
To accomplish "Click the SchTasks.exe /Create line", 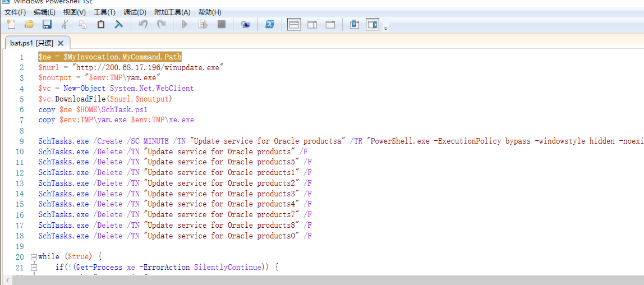I will (x=341, y=142).
